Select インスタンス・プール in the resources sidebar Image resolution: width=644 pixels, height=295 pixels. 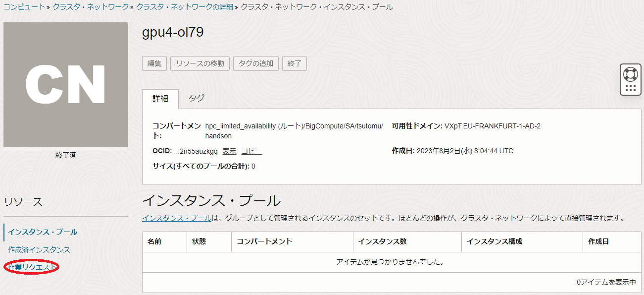pos(43,232)
